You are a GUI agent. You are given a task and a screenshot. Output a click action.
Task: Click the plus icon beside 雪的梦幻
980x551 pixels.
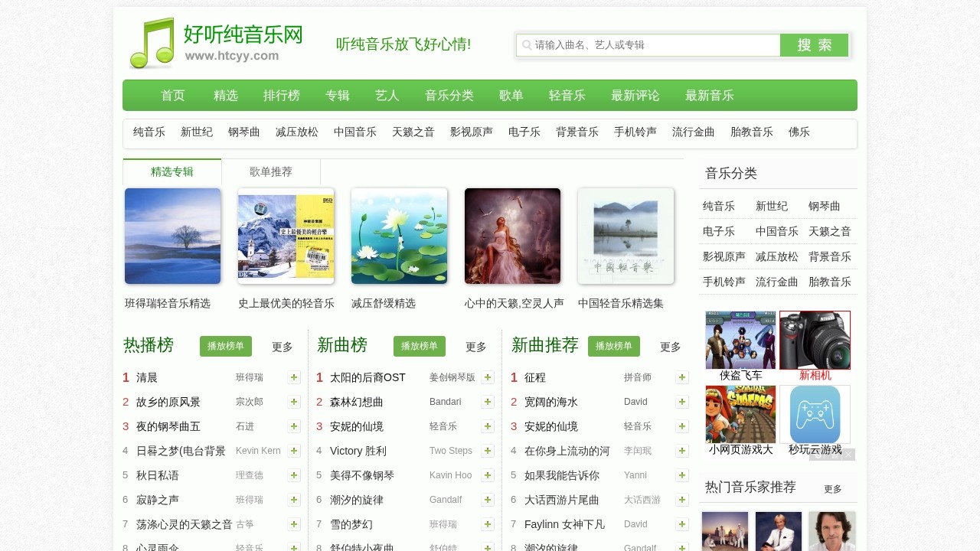488,524
